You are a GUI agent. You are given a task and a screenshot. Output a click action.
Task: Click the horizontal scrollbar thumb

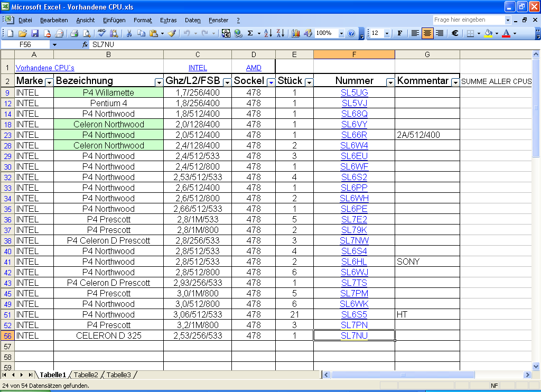(403, 375)
